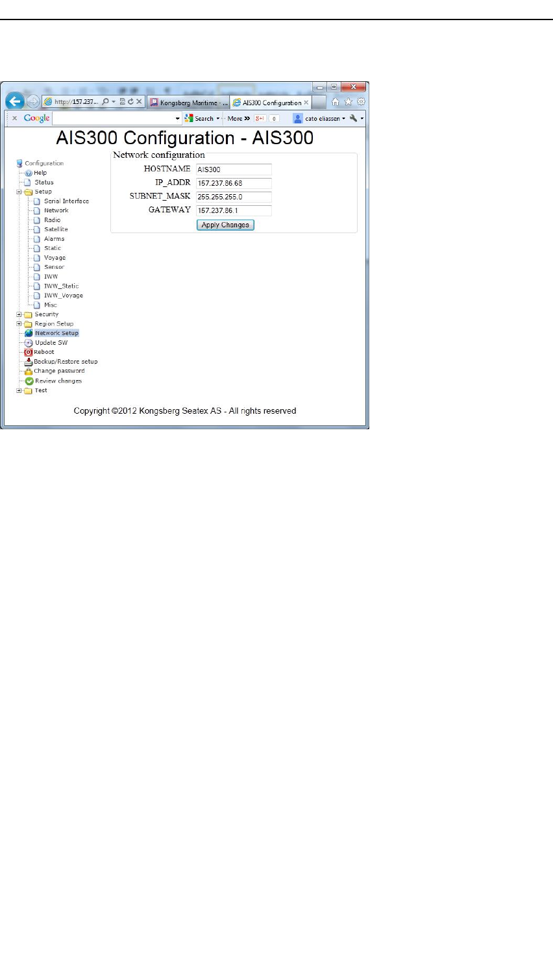This screenshot has width=553, height=980.
Task: Open the Alarms setup page
Action: [54, 239]
